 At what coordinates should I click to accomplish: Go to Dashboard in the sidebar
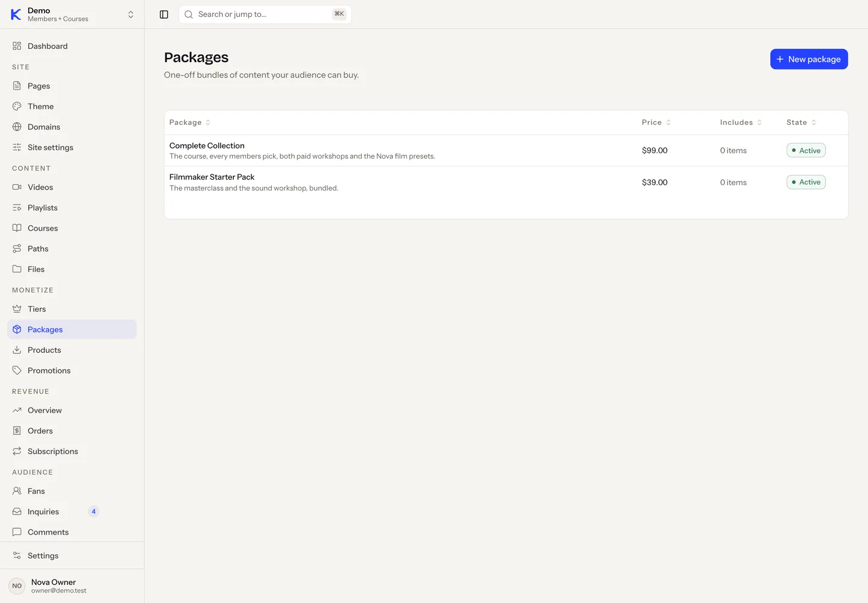tap(72, 46)
